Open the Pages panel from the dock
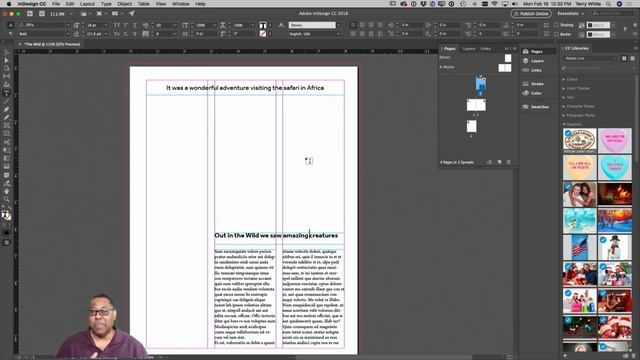640x360 pixels. (x=538, y=51)
